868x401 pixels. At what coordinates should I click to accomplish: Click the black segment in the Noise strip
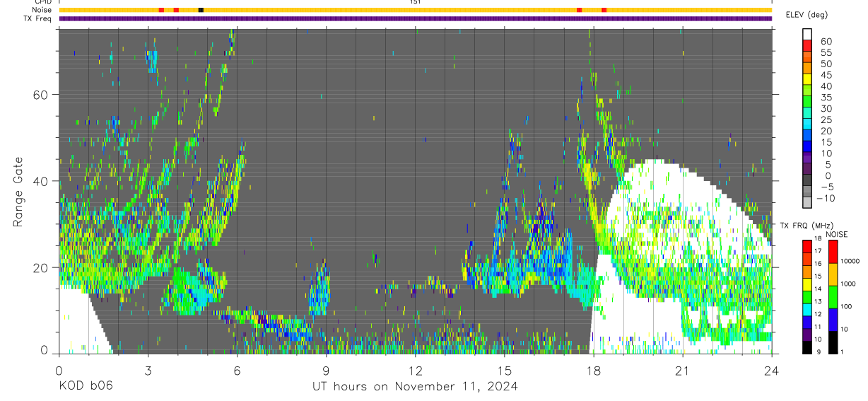click(201, 10)
